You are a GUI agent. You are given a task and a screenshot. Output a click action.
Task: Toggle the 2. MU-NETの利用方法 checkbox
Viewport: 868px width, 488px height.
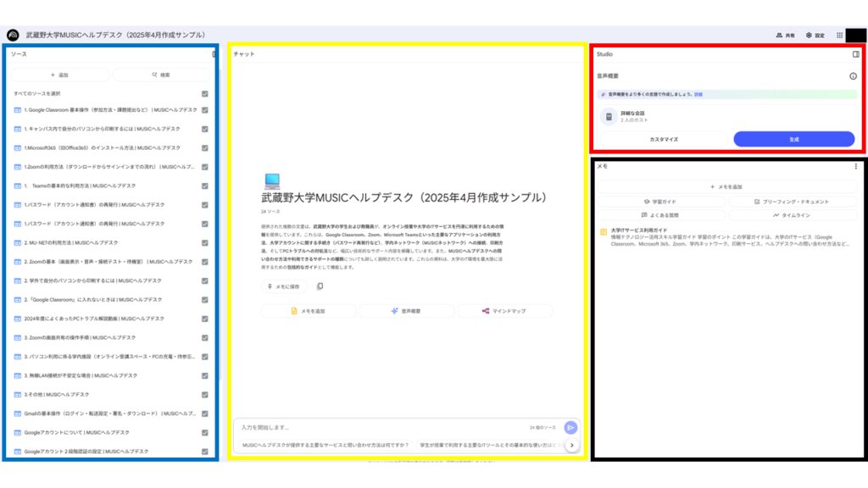point(205,243)
